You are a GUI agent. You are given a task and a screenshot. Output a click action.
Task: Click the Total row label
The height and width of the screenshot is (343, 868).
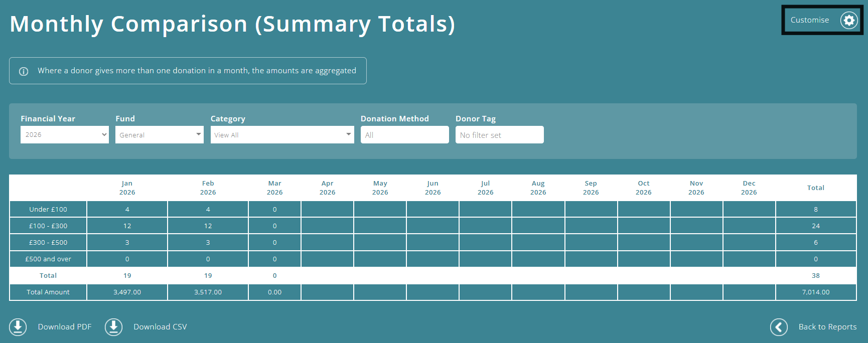(x=48, y=275)
